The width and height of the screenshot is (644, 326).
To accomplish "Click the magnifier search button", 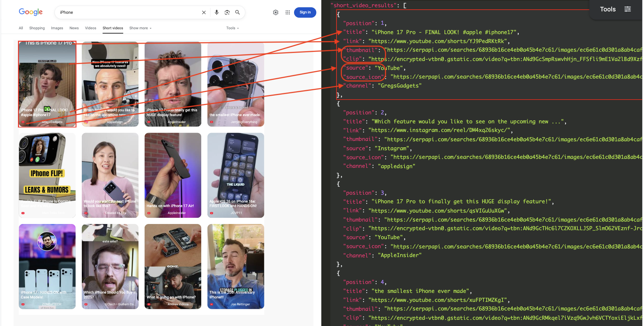I will pos(237,12).
